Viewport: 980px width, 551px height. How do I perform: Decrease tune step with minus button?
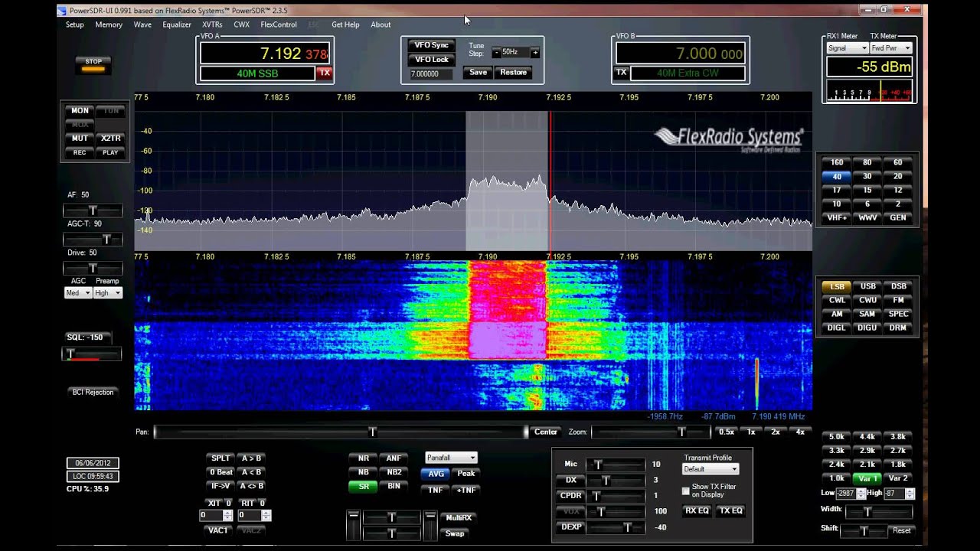pyautogui.click(x=496, y=53)
